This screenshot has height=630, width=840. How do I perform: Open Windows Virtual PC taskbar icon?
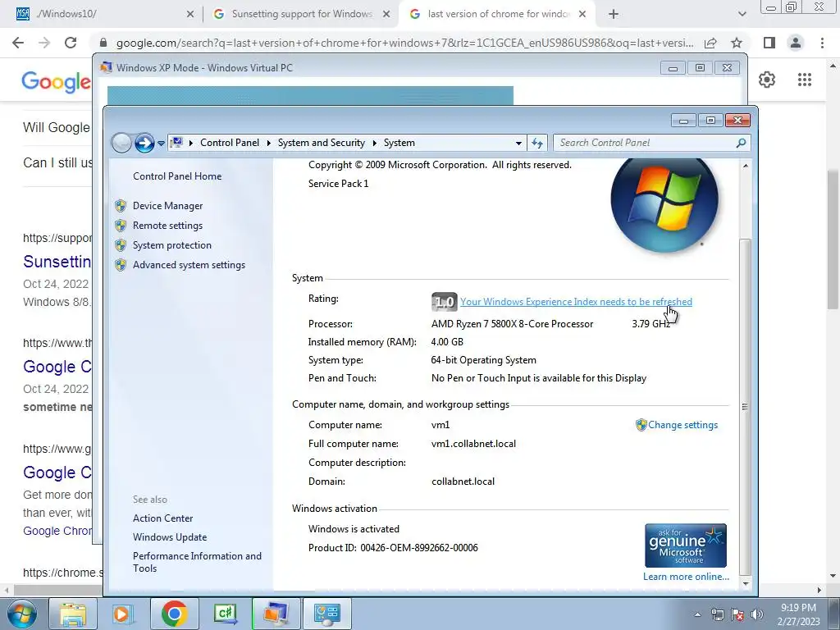click(x=276, y=614)
